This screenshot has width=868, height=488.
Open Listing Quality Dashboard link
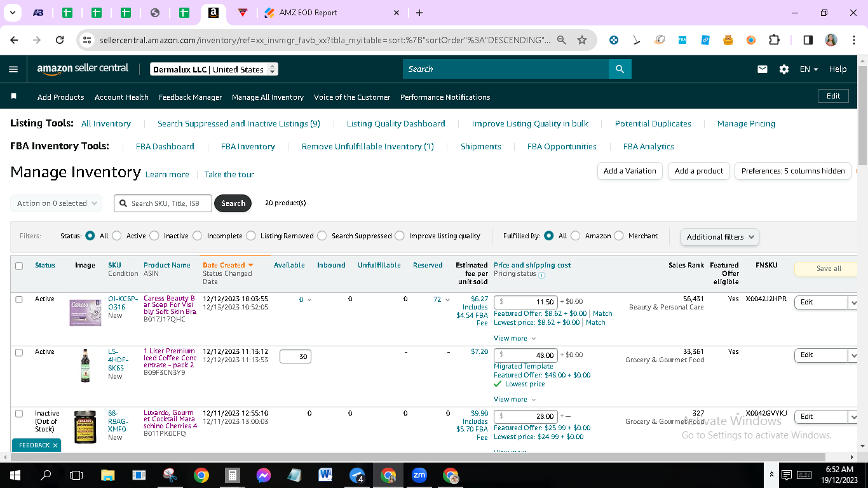[396, 124]
